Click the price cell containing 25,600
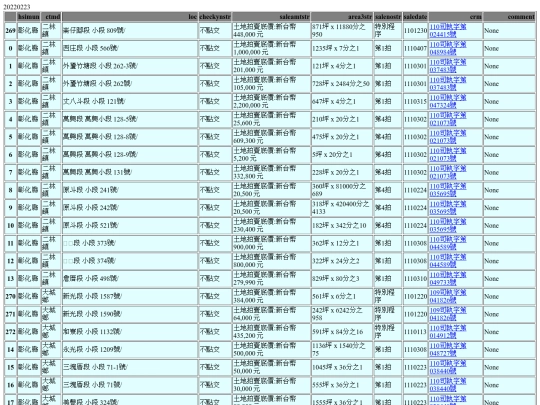540x405 pixels. coord(271,119)
